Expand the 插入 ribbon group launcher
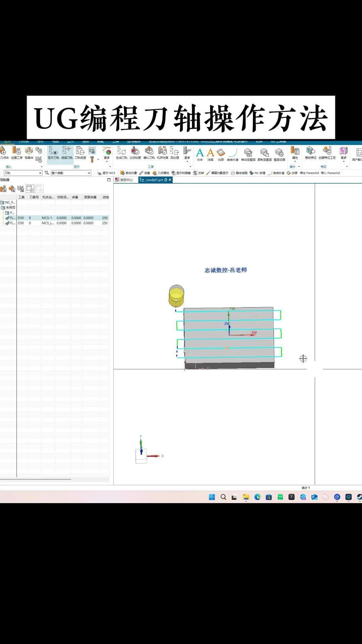This screenshot has height=644, width=362. click(x=42, y=167)
